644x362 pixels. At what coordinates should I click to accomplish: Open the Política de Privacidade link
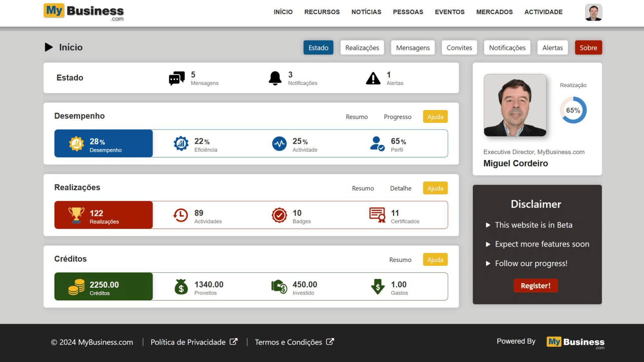pyautogui.click(x=188, y=342)
